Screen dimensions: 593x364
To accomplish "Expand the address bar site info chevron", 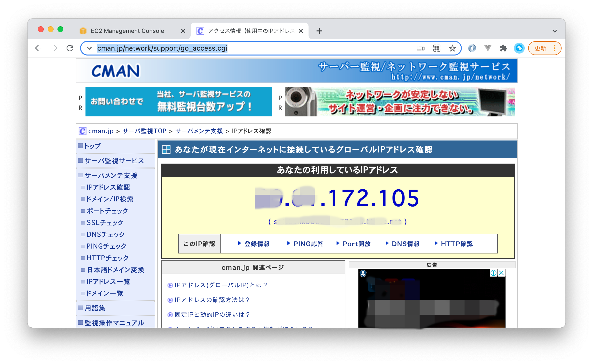I will 89,48.
